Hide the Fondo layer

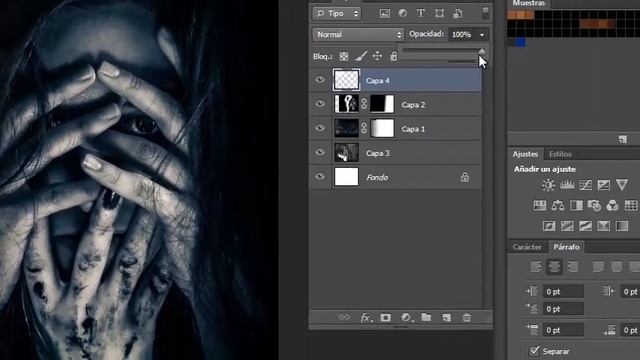click(320, 176)
